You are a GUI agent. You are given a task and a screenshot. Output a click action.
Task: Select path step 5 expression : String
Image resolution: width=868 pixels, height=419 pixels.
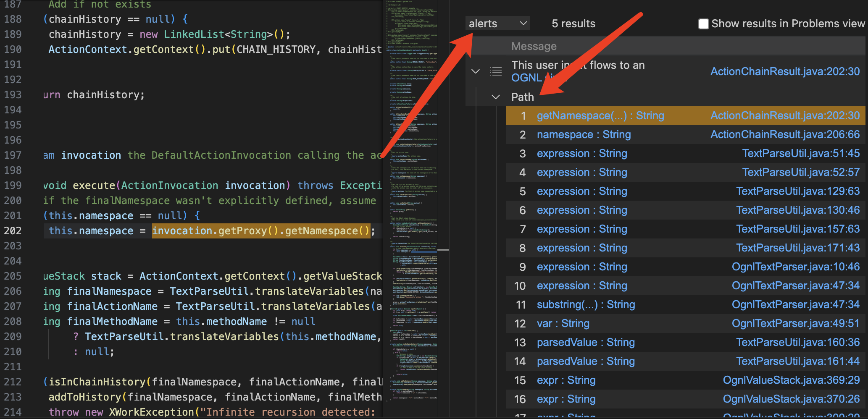tap(582, 191)
